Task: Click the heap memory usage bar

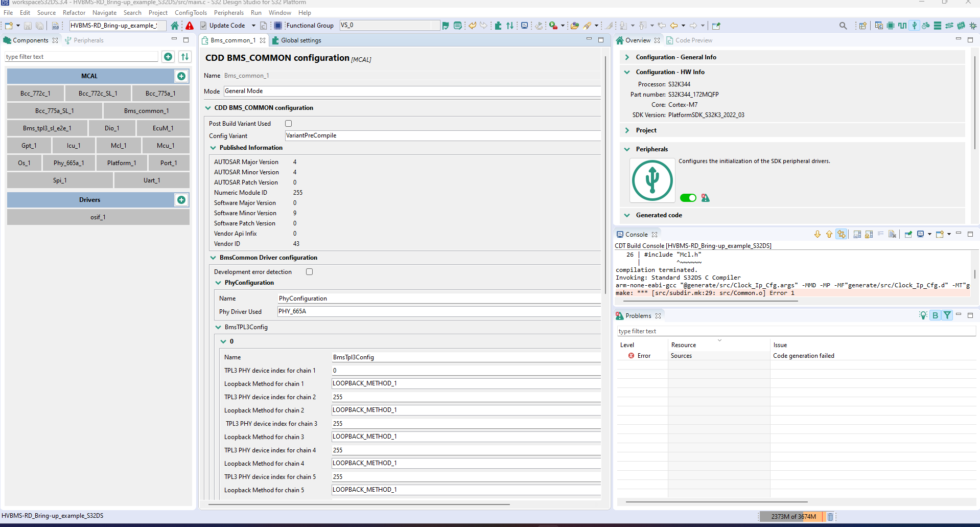Action: tap(792, 517)
